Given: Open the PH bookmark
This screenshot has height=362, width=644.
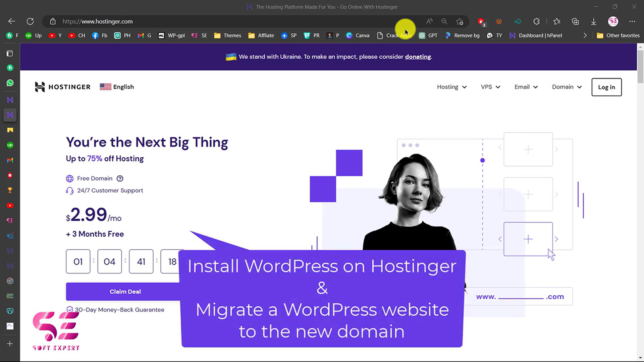Looking at the screenshot, I should coord(122,36).
